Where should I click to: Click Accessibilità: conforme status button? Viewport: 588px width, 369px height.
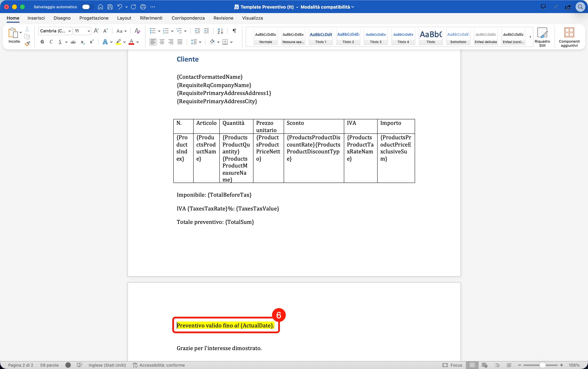coord(159,365)
